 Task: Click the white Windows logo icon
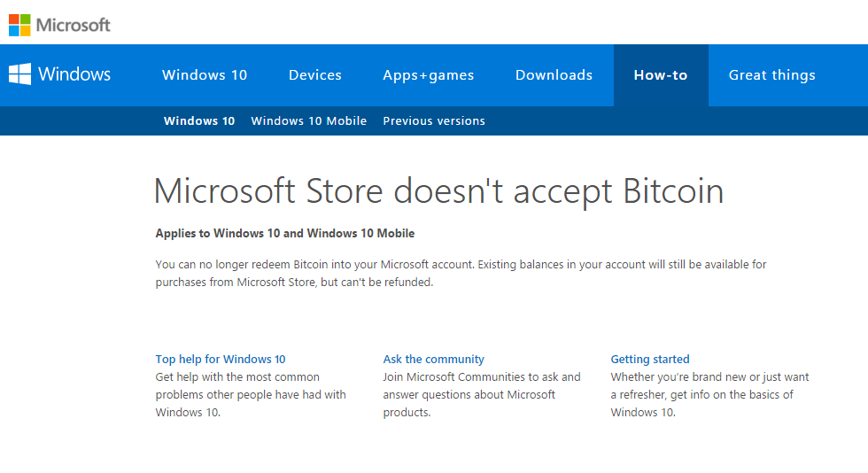(19, 74)
